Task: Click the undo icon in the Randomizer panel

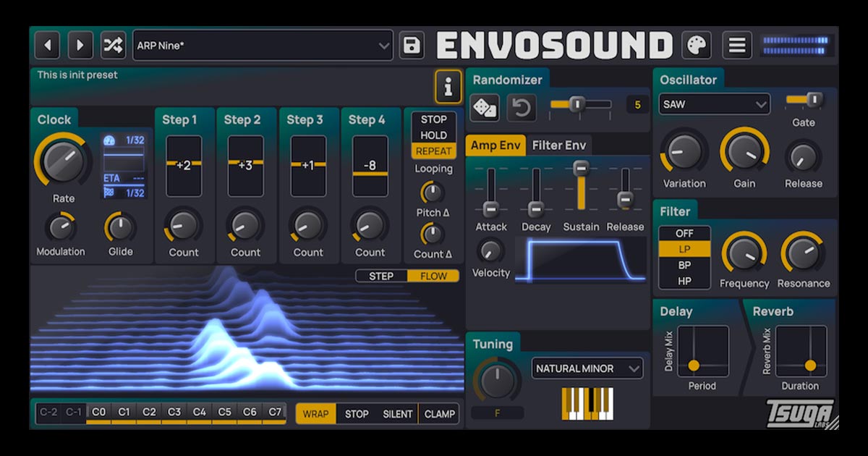Action: pos(521,107)
